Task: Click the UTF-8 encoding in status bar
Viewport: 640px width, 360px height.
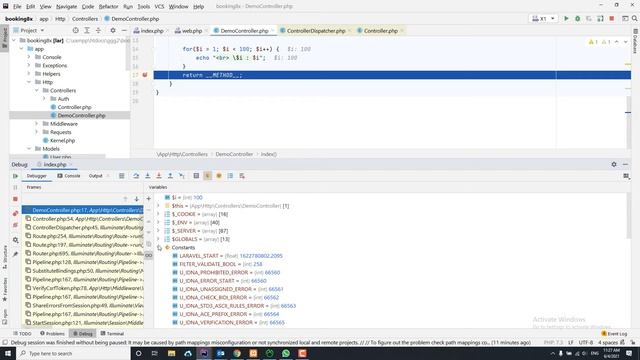Action: click(586, 343)
